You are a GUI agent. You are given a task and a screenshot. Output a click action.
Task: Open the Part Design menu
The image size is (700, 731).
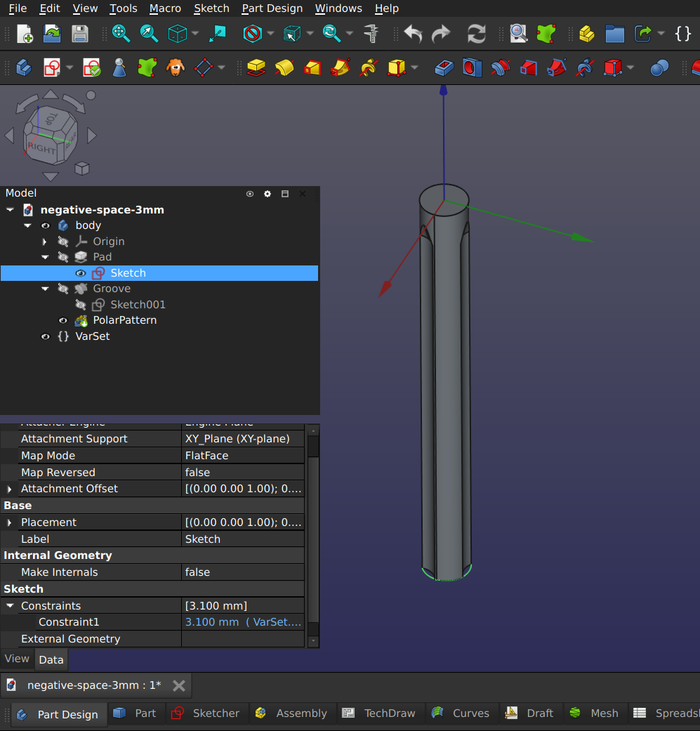pyautogui.click(x=272, y=8)
